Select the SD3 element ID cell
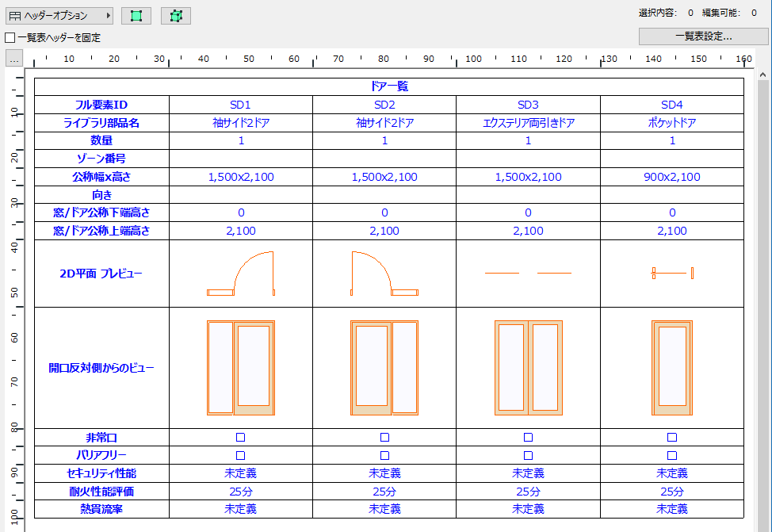The height and width of the screenshot is (532, 772). point(528,104)
